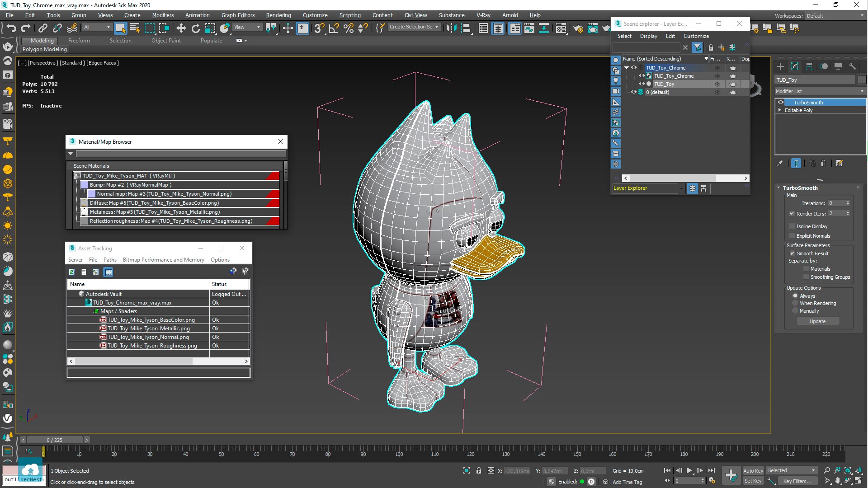The height and width of the screenshot is (488, 868).
Task: Remove modifier from stack trash icon
Action: click(x=823, y=164)
